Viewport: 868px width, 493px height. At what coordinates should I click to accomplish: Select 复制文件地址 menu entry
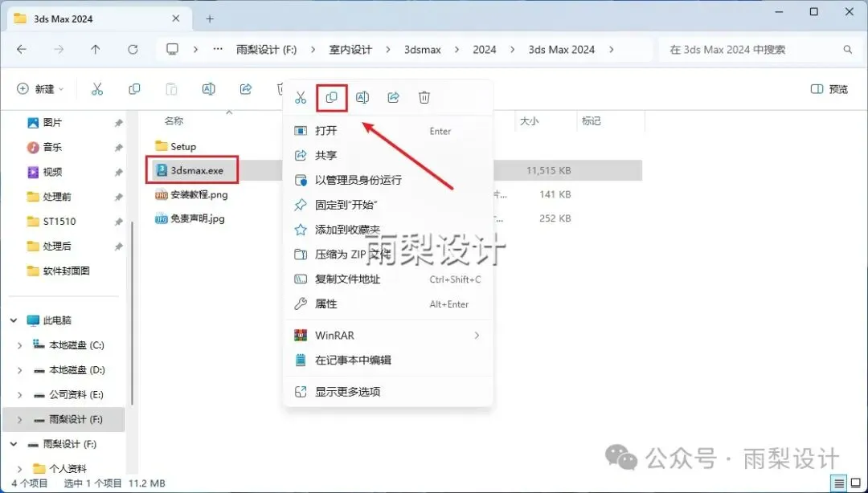tap(388, 279)
